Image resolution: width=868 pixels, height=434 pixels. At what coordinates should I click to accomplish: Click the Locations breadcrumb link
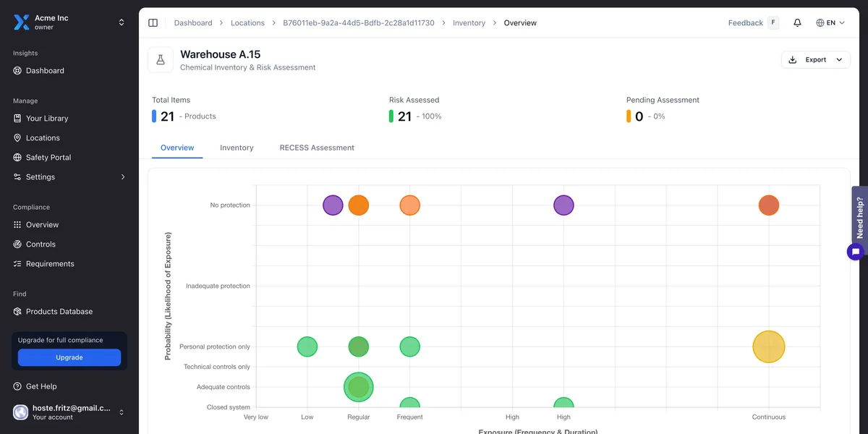click(x=247, y=23)
